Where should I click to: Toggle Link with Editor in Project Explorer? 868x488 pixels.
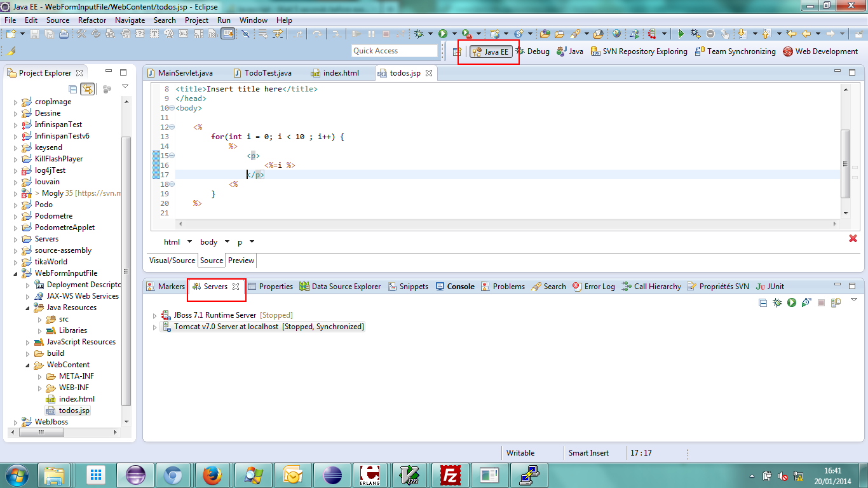pyautogui.click(x=88, y=89)
